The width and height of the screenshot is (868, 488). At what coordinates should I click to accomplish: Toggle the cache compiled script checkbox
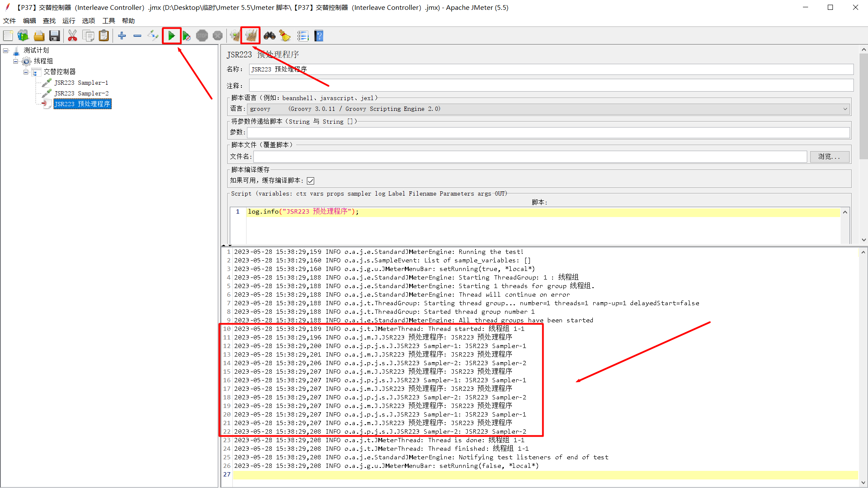click(311, 181)
